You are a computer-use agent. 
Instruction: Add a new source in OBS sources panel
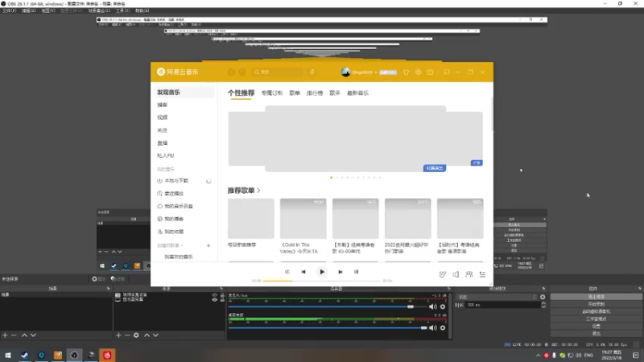tap(118, 335)
